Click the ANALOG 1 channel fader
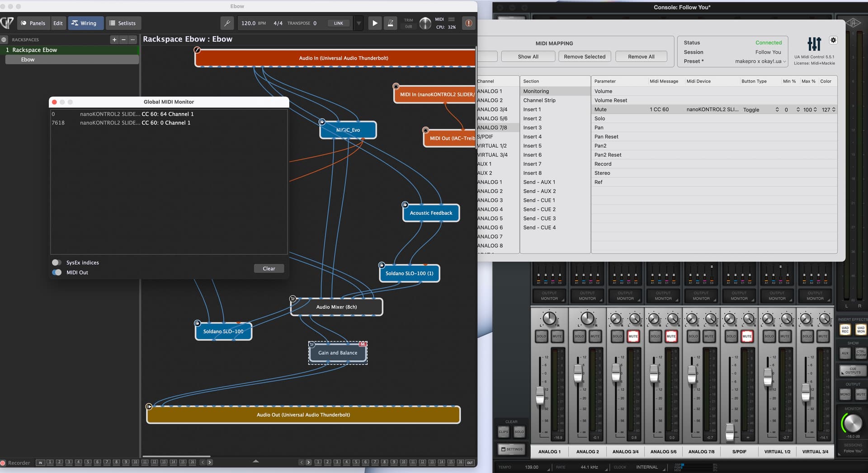The width and height of the screenshot is (868, 473). point(540,395)
